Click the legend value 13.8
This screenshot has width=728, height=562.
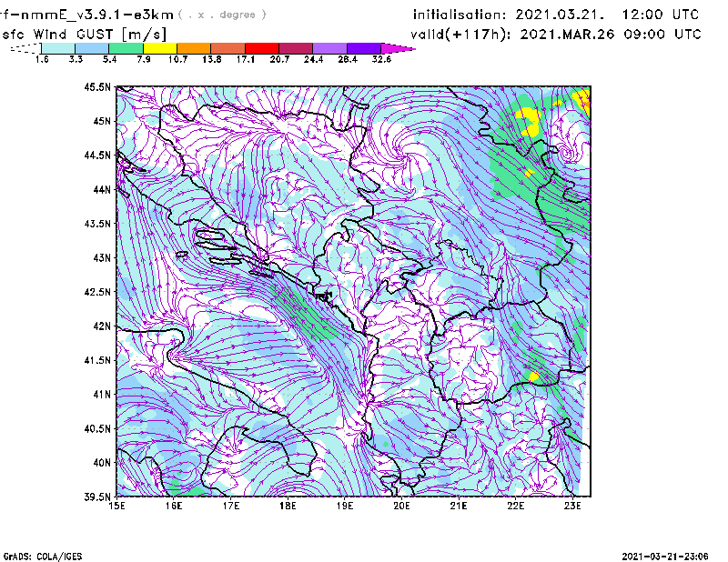coord(211,59)
